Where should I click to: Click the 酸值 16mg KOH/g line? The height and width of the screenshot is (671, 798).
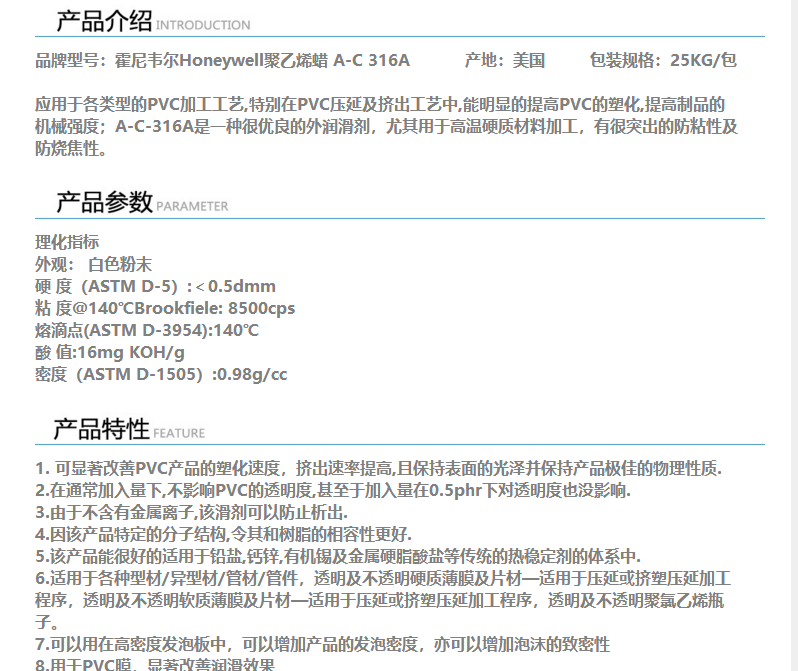click(x=110, y=352)
